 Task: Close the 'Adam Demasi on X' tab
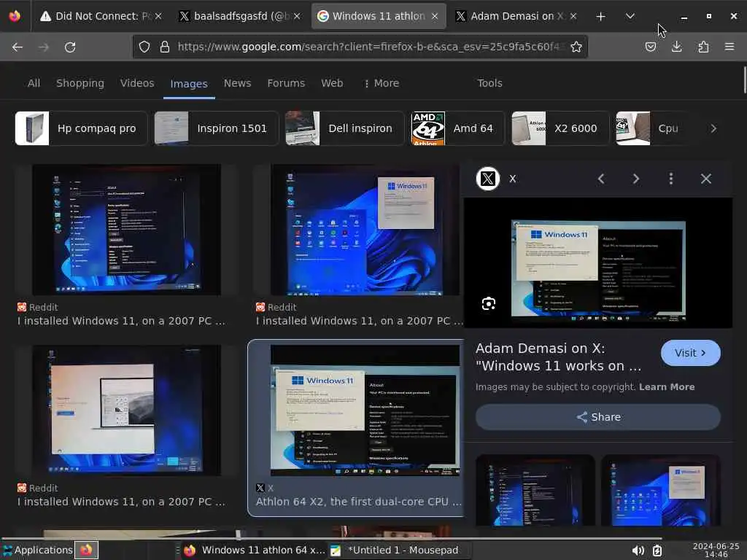573,16
